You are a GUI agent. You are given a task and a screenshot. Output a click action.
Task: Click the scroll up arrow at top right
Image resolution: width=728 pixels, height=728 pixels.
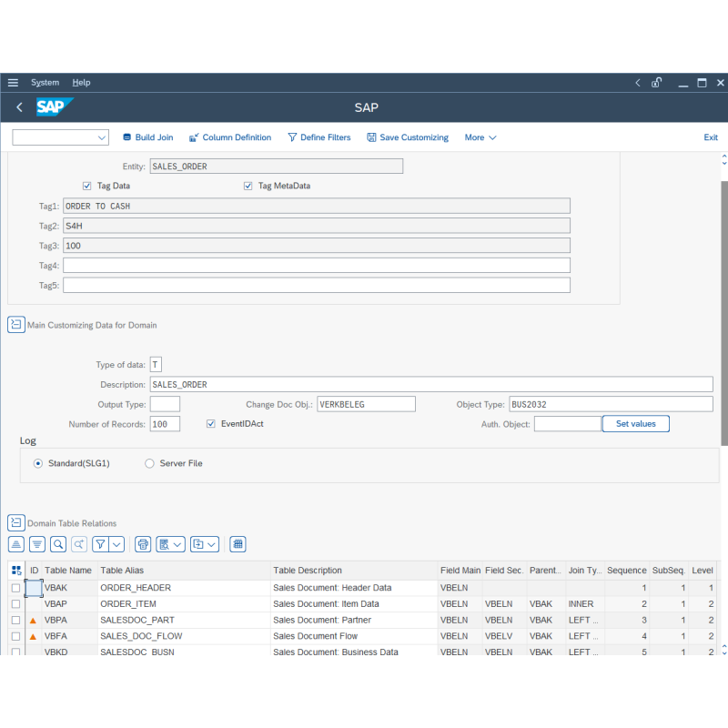tap(724, 157)
